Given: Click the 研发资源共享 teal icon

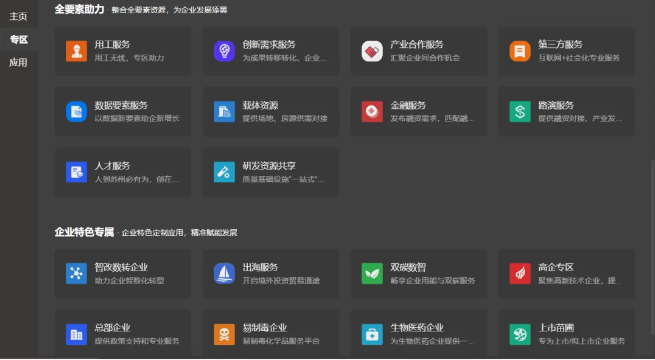Looking at the screenshot, I should [x=224, y=172].
